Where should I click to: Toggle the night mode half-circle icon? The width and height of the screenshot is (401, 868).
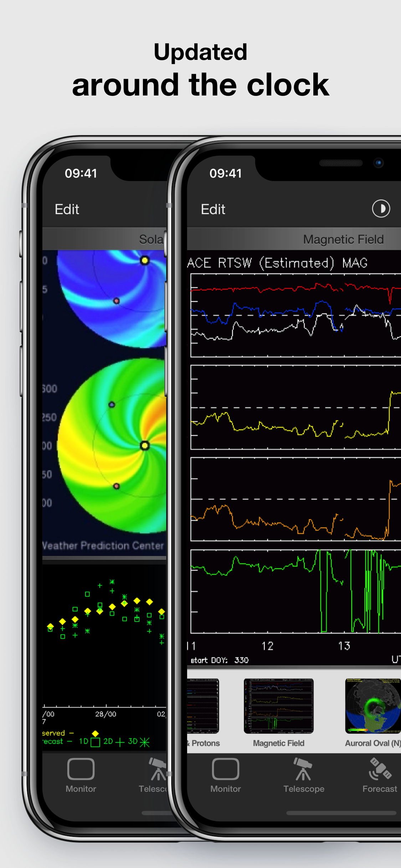[381, 208]
